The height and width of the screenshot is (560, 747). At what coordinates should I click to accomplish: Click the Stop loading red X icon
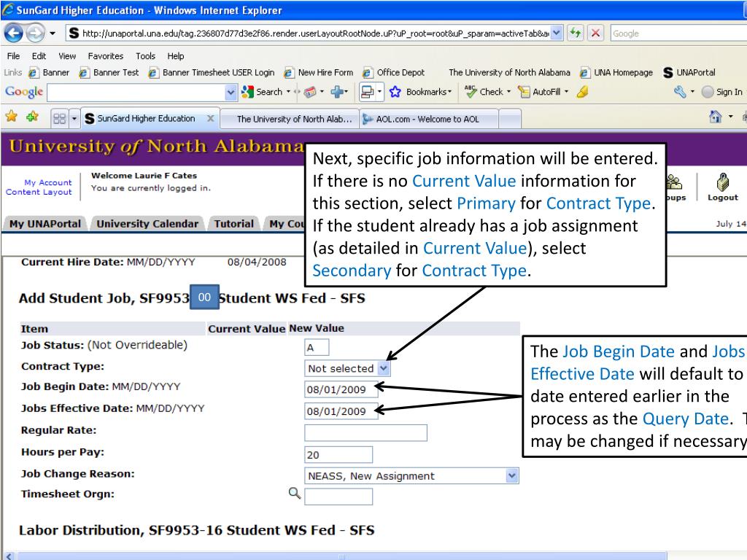coord(595,33)
